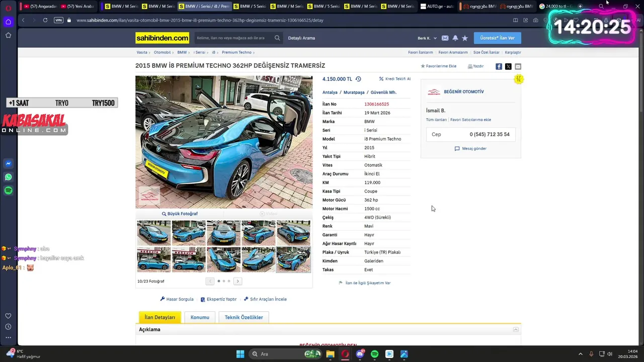Open Spotify from taskbar
The image size is (644, 362).
(374, 354)
